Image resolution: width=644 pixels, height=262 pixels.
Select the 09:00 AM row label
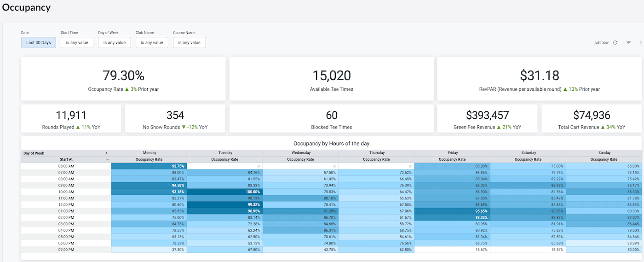pos(66,185)
